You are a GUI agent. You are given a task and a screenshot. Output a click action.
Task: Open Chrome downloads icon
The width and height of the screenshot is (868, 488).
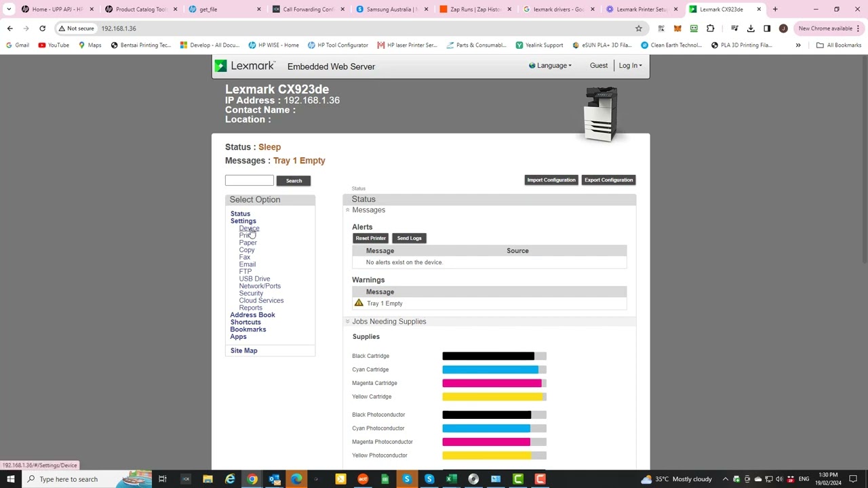tap(751, 28)
